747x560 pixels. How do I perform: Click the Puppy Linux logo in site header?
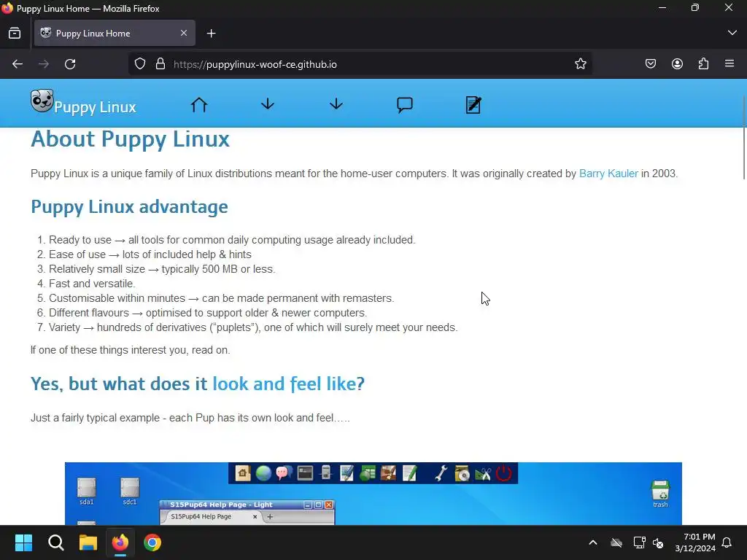(x=42, y=101)
